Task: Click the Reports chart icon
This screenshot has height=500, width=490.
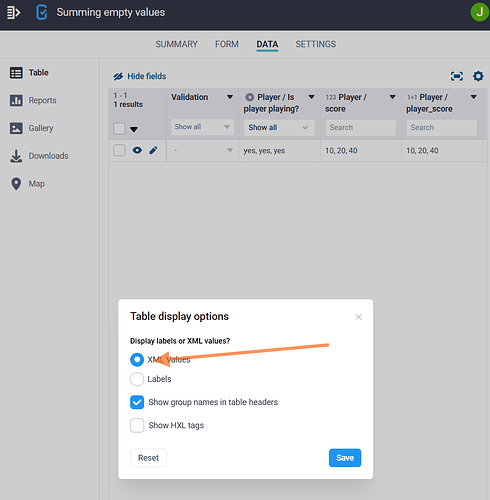Action: point(16,100)
